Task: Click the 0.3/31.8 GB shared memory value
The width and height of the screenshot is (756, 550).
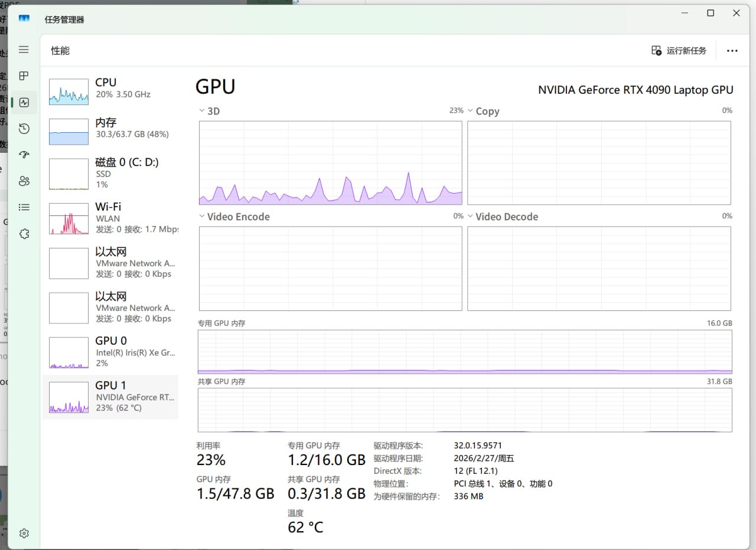Action: click(327, 493)
